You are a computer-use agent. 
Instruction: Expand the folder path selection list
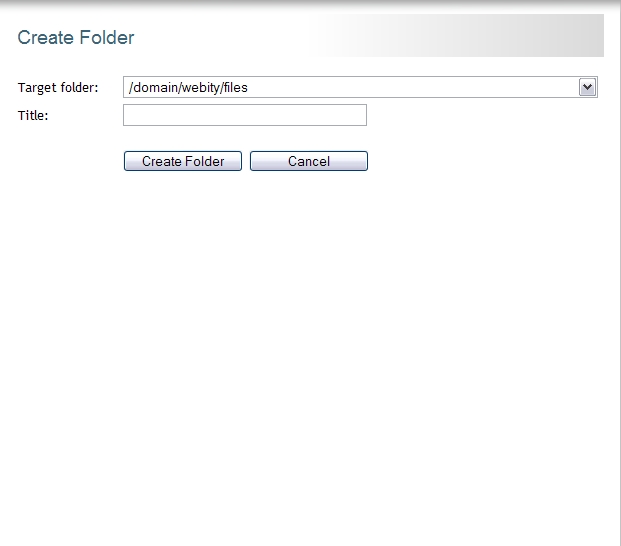(587, 87)
